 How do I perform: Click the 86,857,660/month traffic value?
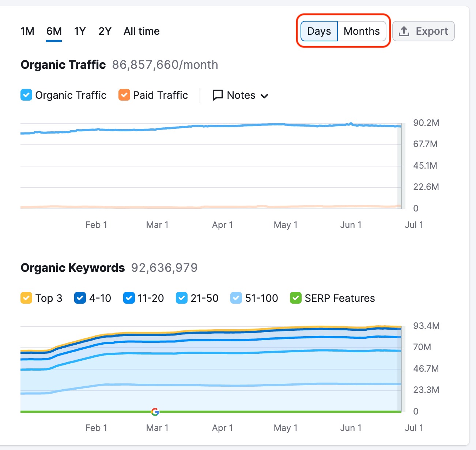[165, 65]
